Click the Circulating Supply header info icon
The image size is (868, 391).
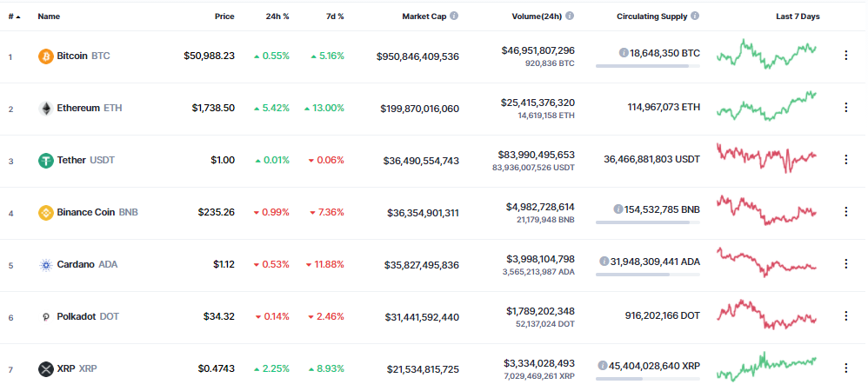(x=694, y=17)
